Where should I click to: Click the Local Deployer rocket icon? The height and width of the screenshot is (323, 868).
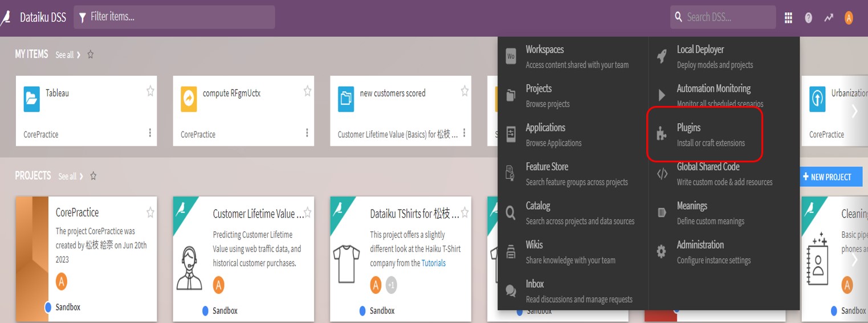(x=662, y=56)
